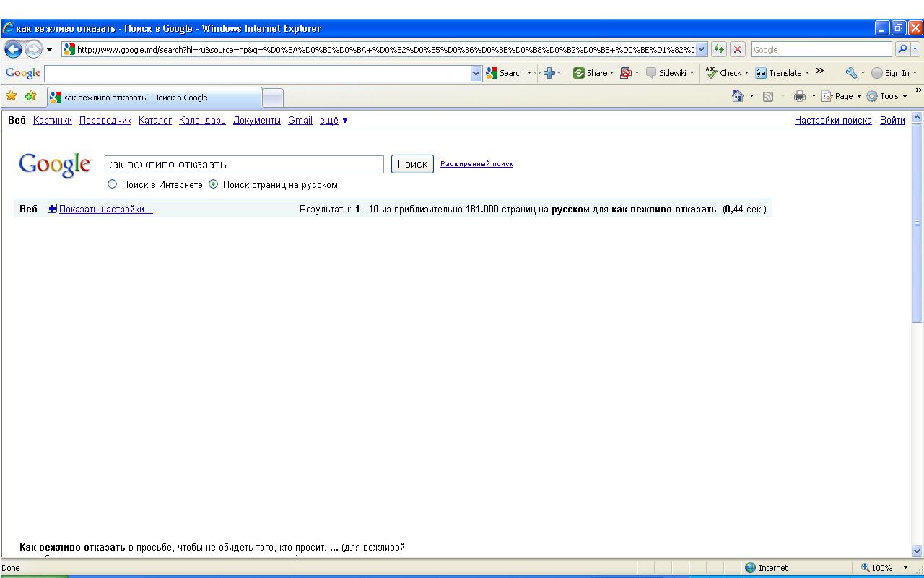Expand the Print options dropdown arrow
Screen dimensions: 924x578
click(814, 96)
